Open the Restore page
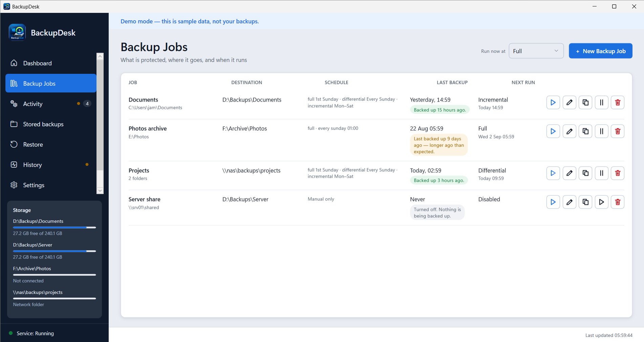Image resolution: width=644 pixels, height=342 pixels. click(x=51, y=144)
